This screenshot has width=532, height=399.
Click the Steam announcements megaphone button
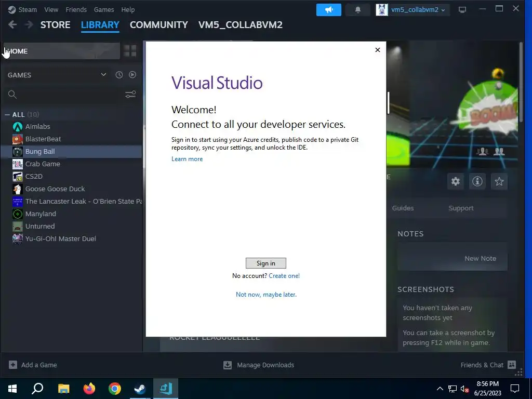[328, 10]
